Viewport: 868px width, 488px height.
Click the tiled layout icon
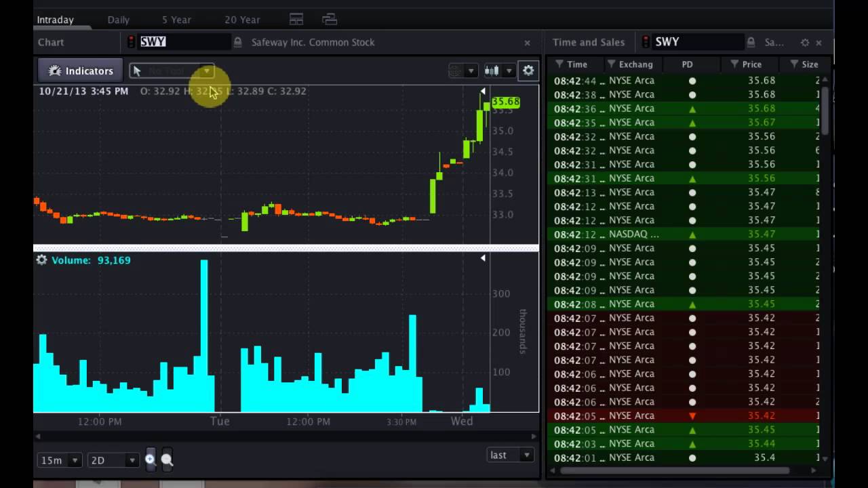click(296, 19)
